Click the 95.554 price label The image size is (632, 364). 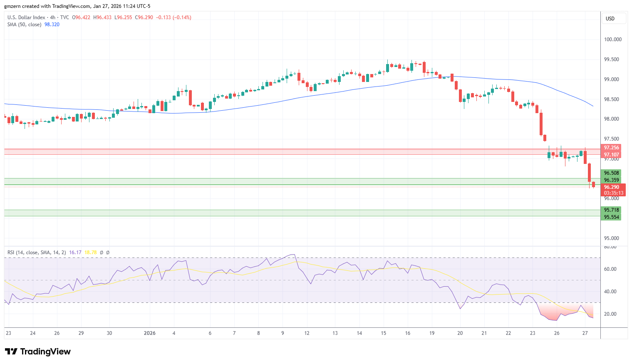[x=612, y=217]
